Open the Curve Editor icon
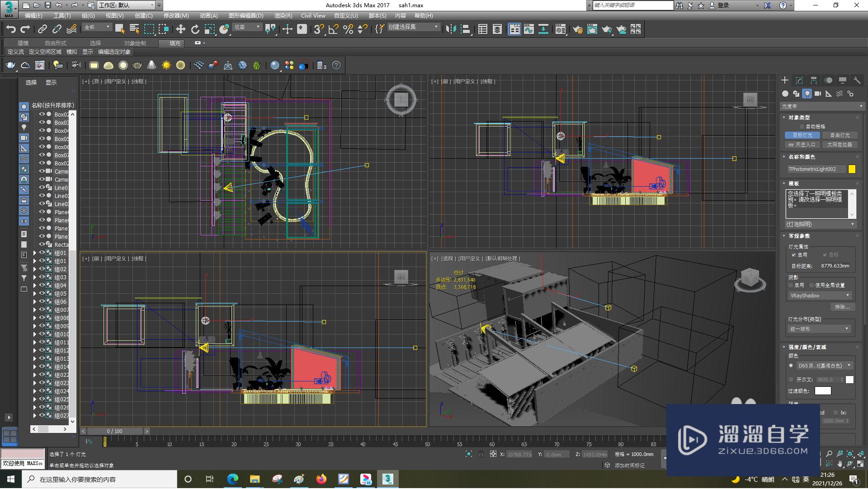The height and width of the screenshot is (489, 868). click(529, 29)
